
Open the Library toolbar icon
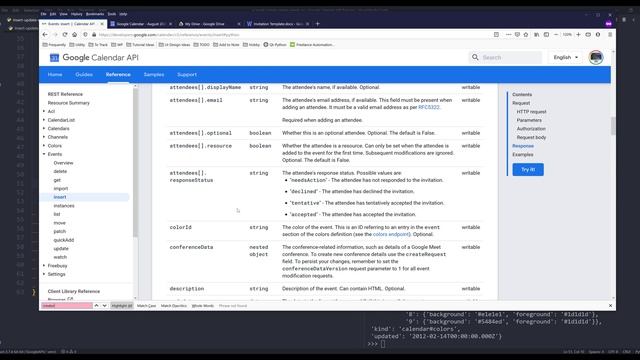point(537,35)
